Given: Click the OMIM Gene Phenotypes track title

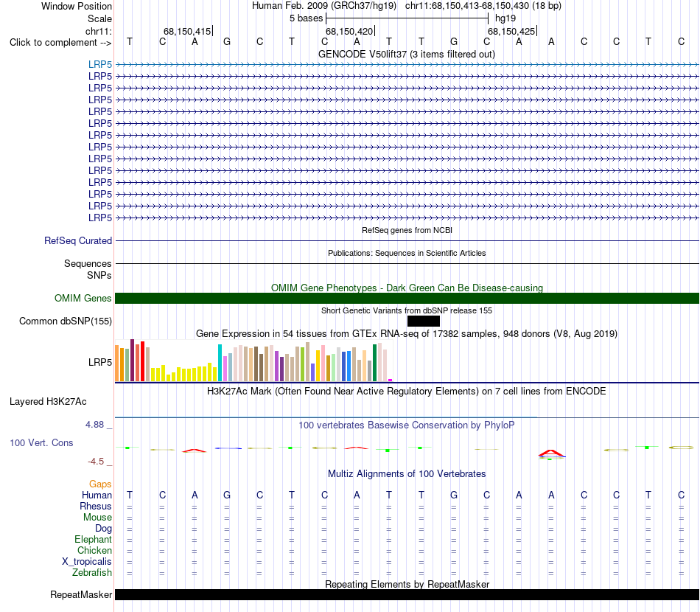Looking at the screenshot, I should click(407, 288).
